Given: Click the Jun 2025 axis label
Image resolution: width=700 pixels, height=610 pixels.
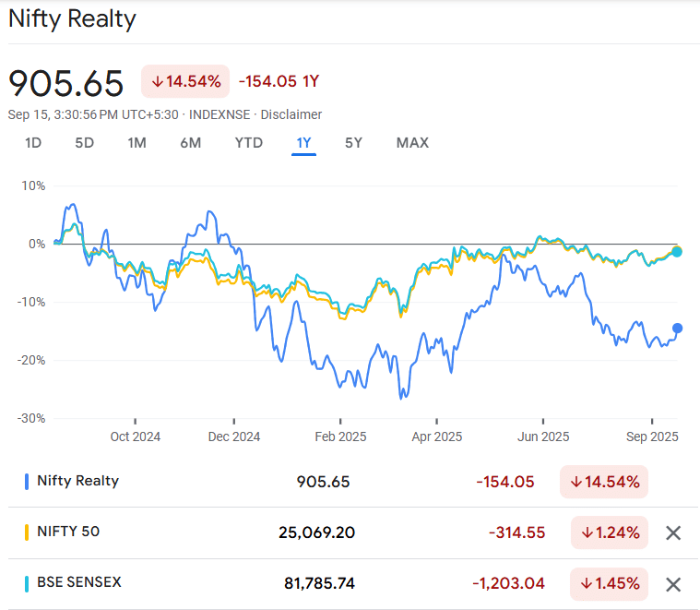Looking at the screenshot, I should [x=543, y=437].
